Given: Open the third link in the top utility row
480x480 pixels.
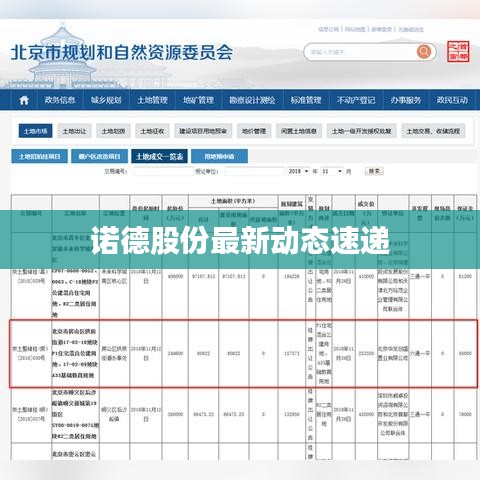Looking at the screenshot, I should coord(381,29).
